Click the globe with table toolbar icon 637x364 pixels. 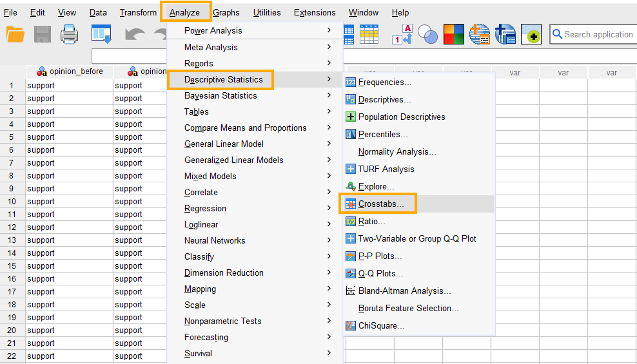coord(505,34)
